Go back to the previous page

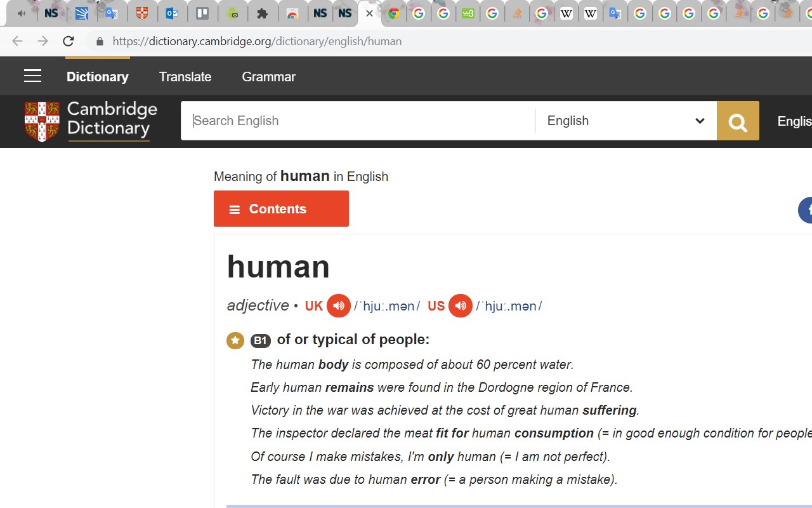tap(16, 41)
